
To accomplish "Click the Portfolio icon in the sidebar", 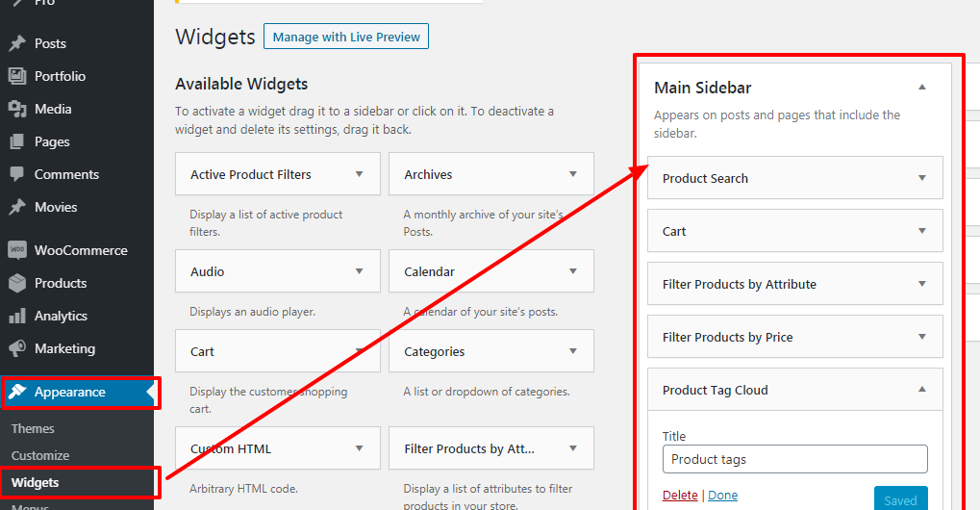I will (17, 76).
